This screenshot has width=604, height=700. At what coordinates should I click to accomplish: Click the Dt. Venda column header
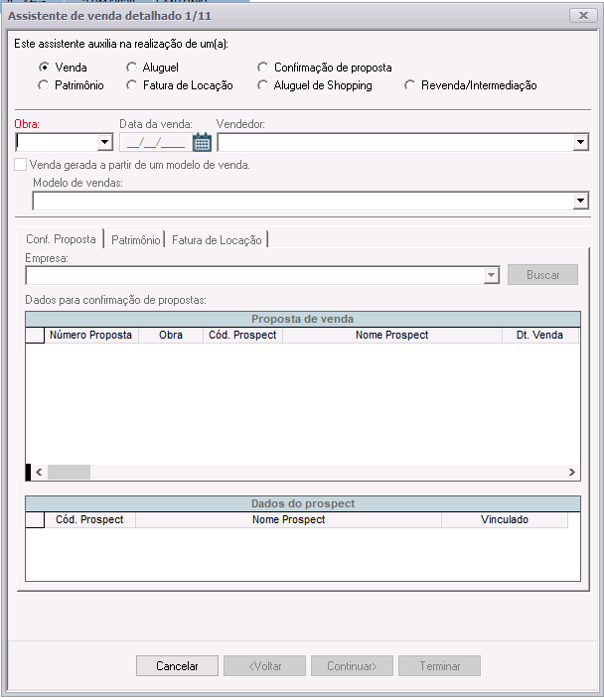pyautogui.click(x=539, y=335)
